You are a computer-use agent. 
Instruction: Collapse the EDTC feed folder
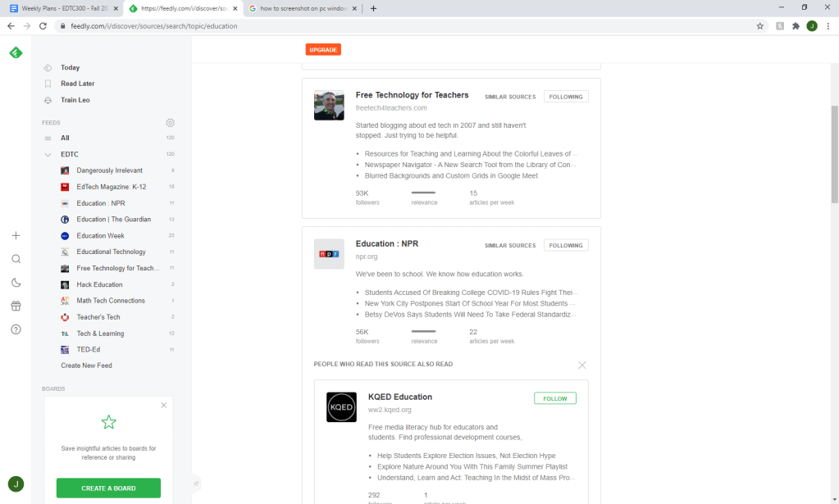point(48,154)
